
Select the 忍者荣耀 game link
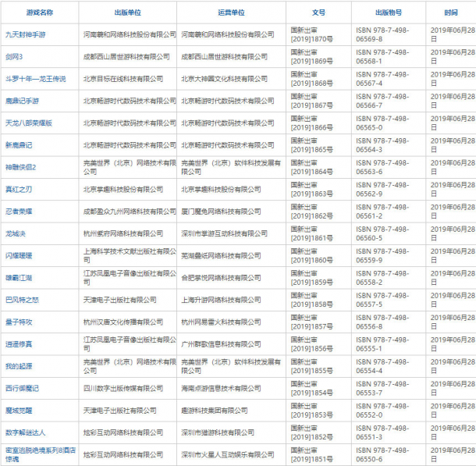[19, 212]
